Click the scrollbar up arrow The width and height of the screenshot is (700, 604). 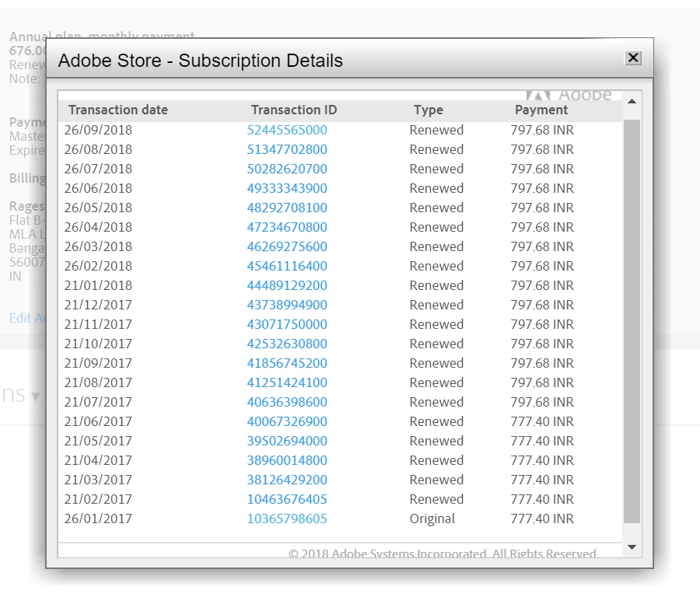click(x=632, y=102)
